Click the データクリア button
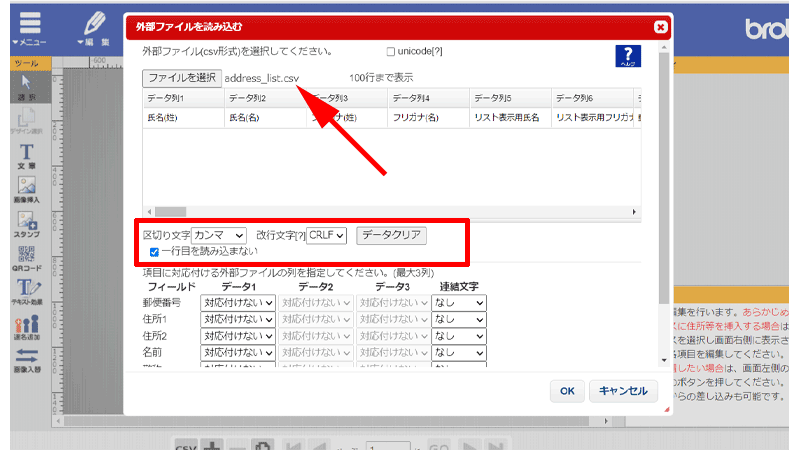 (x=391, y=235)
